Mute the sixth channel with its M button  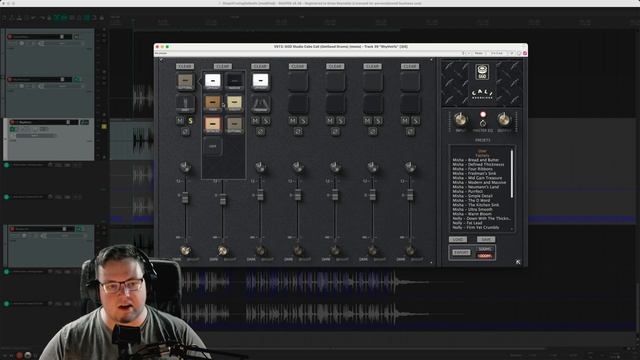[368, 121]
